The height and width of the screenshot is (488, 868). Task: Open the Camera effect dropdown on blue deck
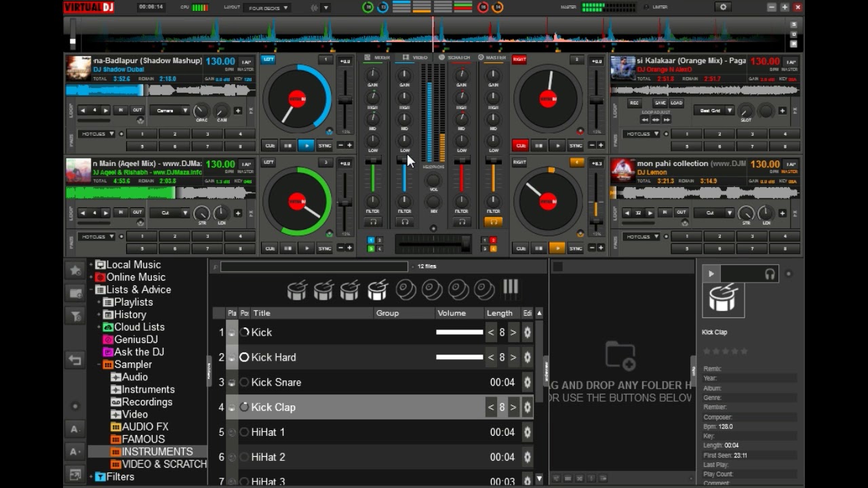[170, 110]
